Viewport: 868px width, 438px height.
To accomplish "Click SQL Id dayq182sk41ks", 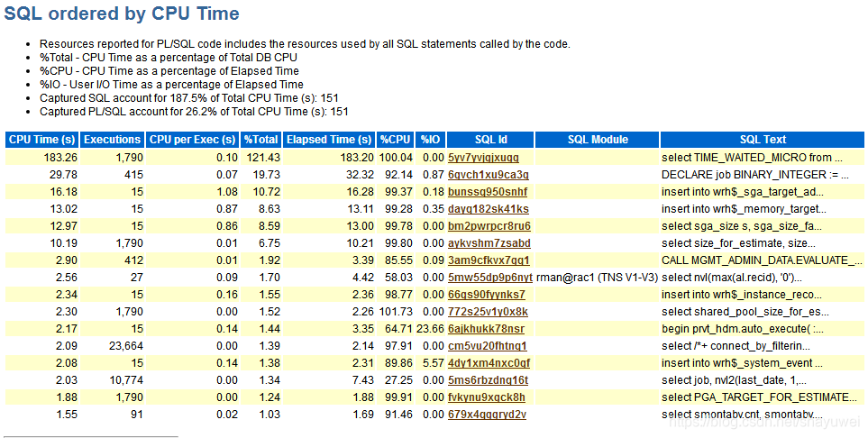I will tap(489, 209).
